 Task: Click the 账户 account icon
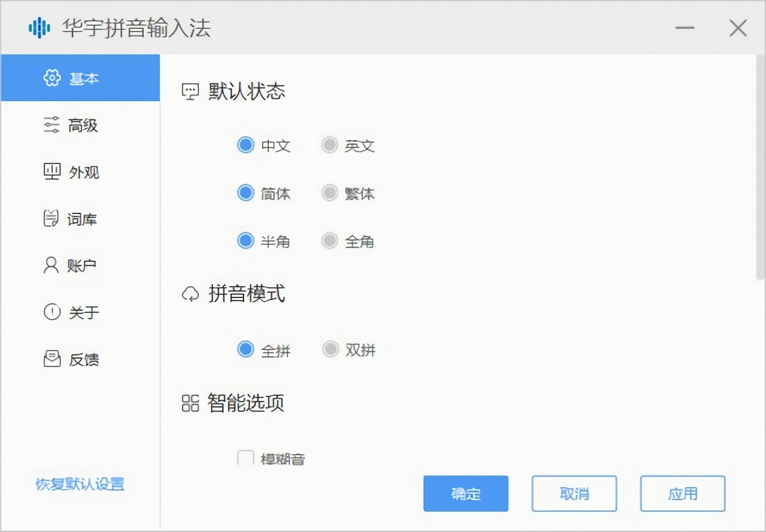51,266
